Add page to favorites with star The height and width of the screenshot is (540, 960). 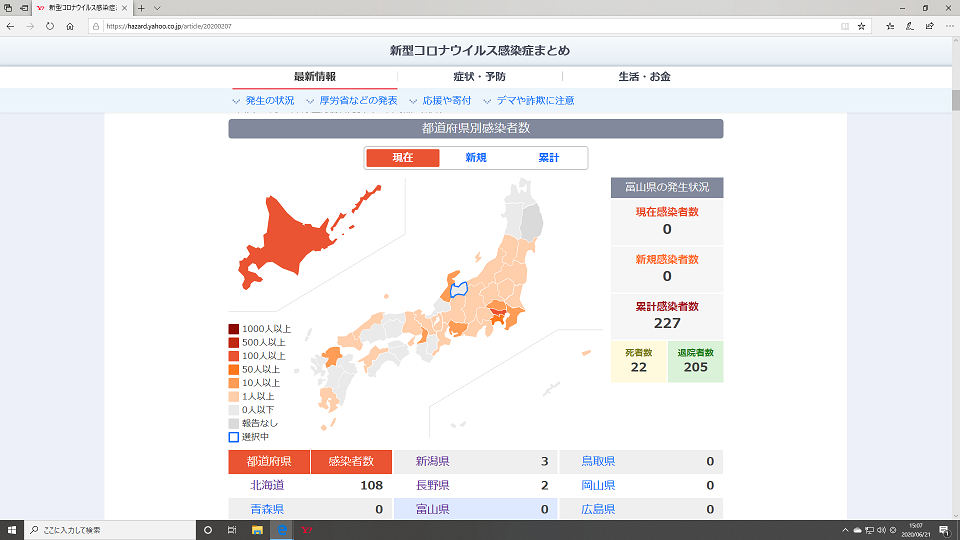(861, 26)
